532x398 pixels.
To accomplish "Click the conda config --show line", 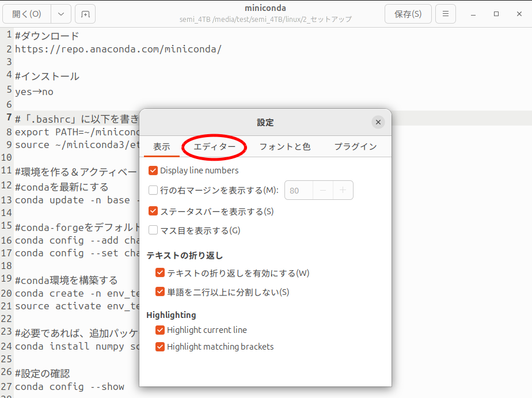I will click(70, 386).
